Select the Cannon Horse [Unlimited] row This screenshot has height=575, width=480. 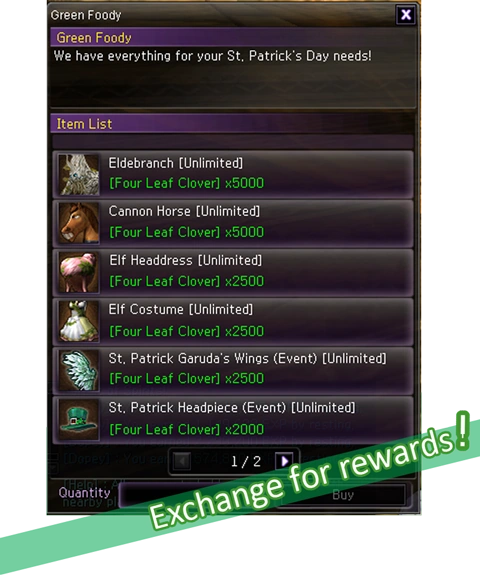(233, 223)
